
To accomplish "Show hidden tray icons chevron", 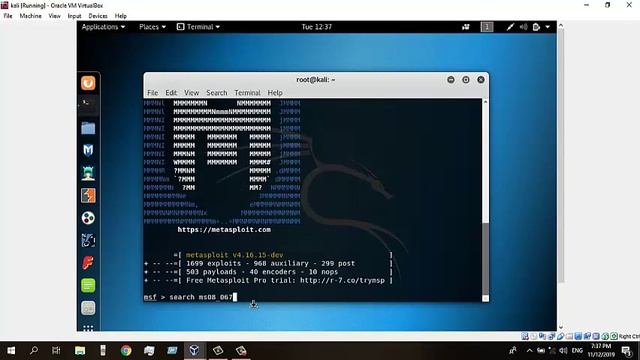I will [x=529, y=351].
